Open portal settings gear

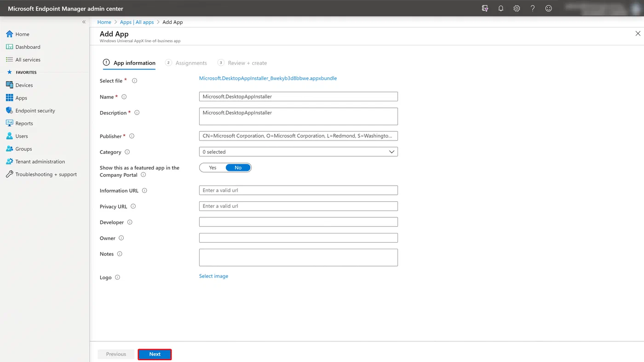[x=517, y=8]
